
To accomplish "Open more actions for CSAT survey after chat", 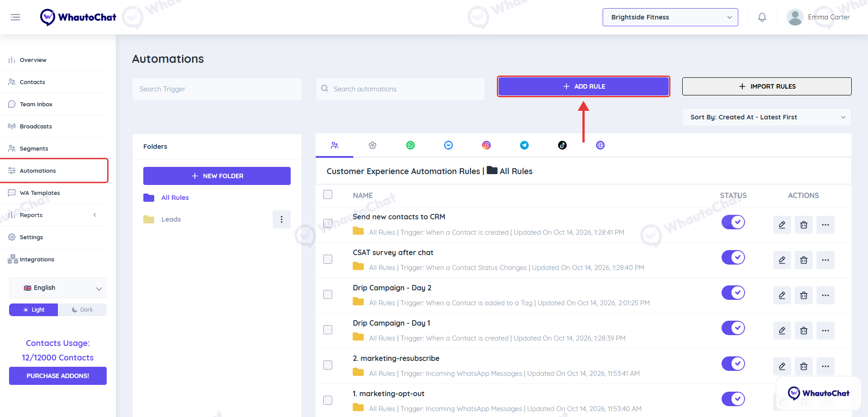I will pos(826,260).
